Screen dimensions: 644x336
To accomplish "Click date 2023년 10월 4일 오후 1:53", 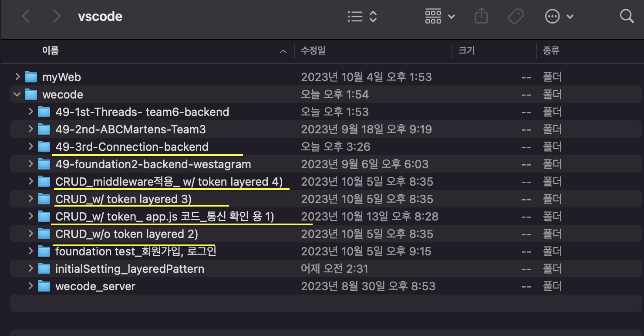I will [366, 77].
